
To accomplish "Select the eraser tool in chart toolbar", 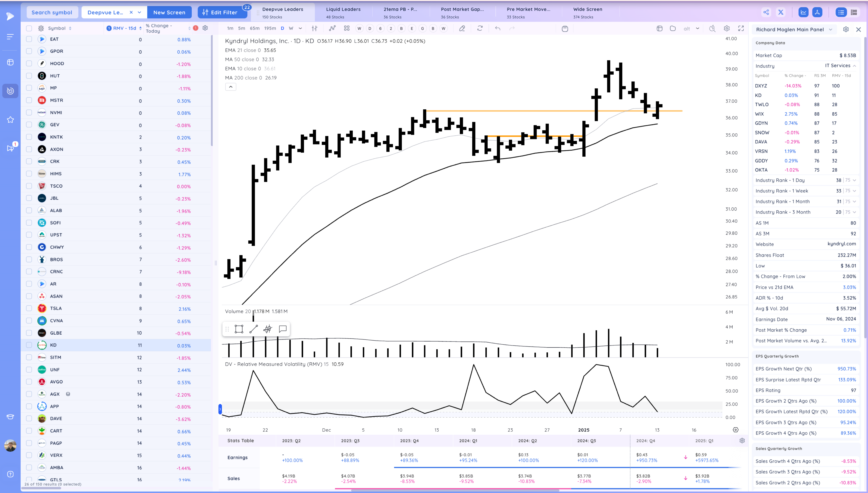I will 462,28.
